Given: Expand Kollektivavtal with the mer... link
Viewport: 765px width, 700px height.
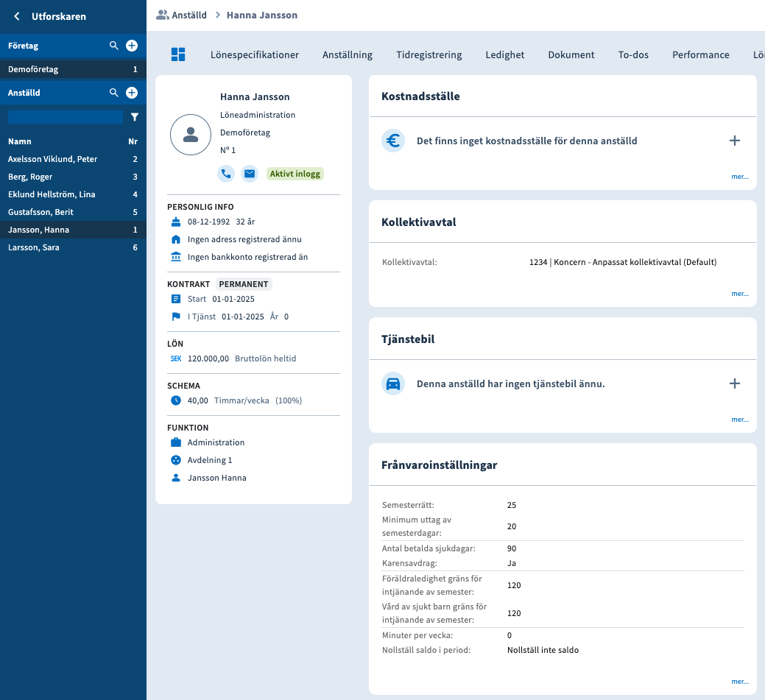Looking at the screenshot, I should [x=739, y=294].
